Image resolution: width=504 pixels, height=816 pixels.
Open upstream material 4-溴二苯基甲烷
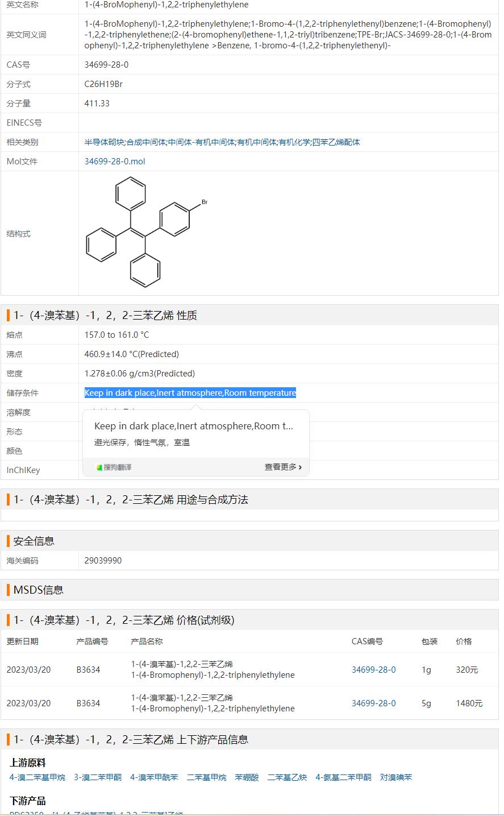click(x=37, y=777)
